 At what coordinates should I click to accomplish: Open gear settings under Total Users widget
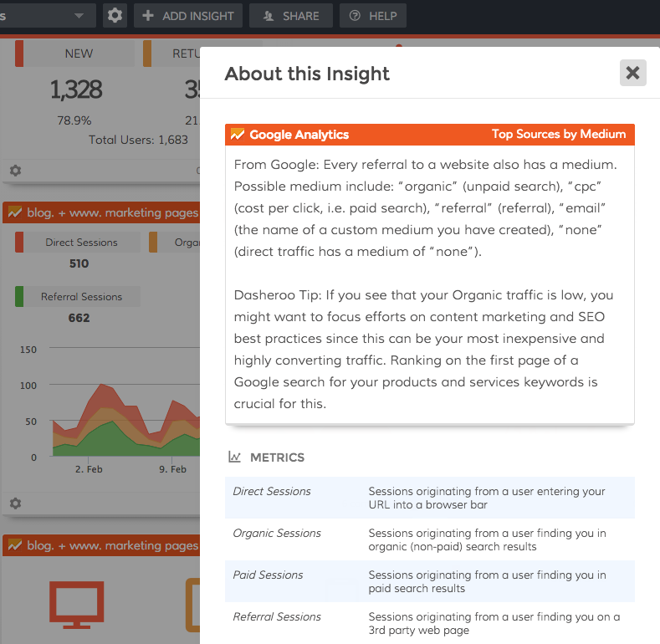(x=15, y=171)
